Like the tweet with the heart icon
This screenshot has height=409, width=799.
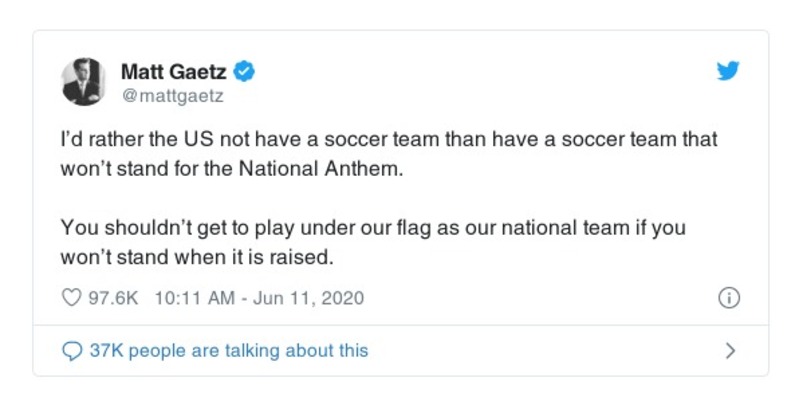click(x=70, y=298)
